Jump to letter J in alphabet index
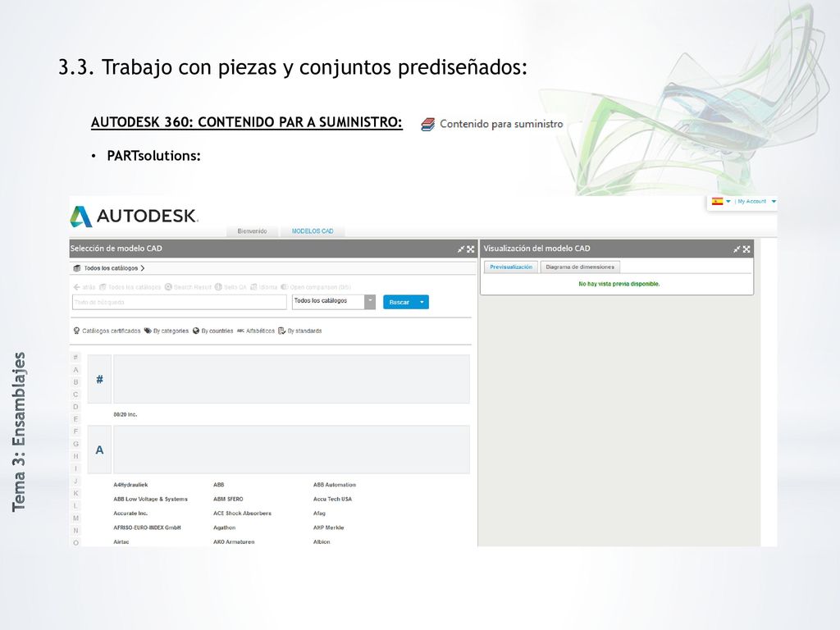Image resolution: width=840 pixels, height=630 pixels. click(x=75, y=481)
